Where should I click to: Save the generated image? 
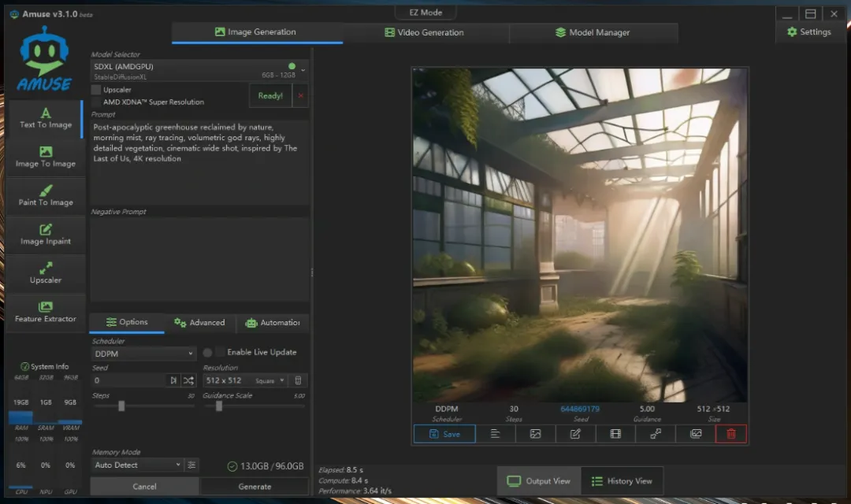pos(444,434)
